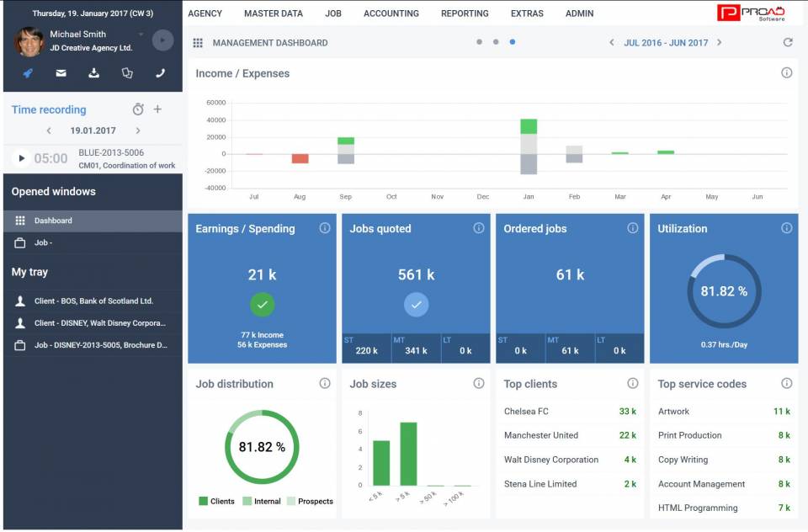Click the stopwatch icon in Time recording

(138, 109)
